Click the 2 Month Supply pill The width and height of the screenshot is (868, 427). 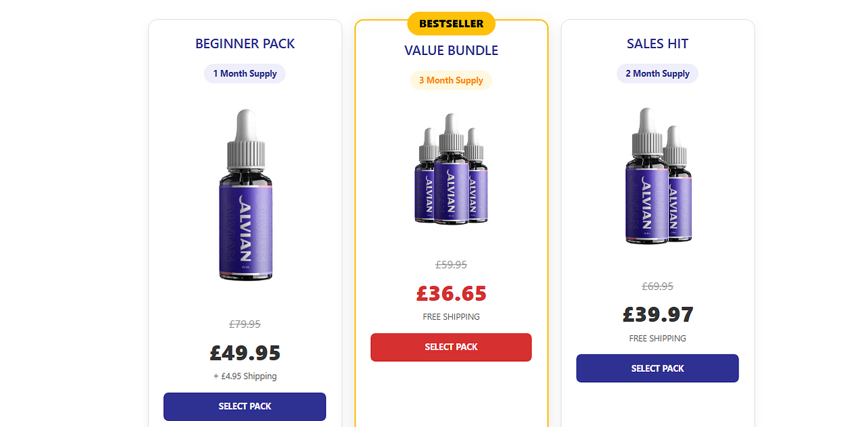[657, 73]
